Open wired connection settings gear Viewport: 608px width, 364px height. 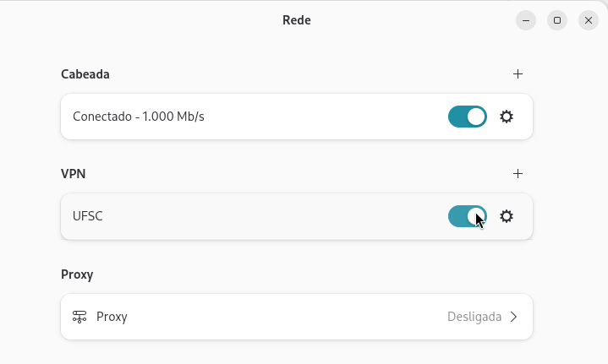pos(507,117)
